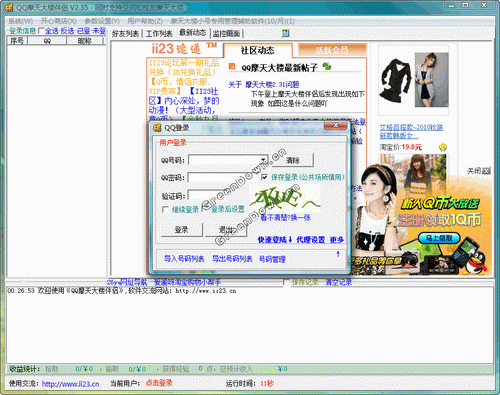Click the 登录 login button
This screenshot has width=500, height=395.
182,230
